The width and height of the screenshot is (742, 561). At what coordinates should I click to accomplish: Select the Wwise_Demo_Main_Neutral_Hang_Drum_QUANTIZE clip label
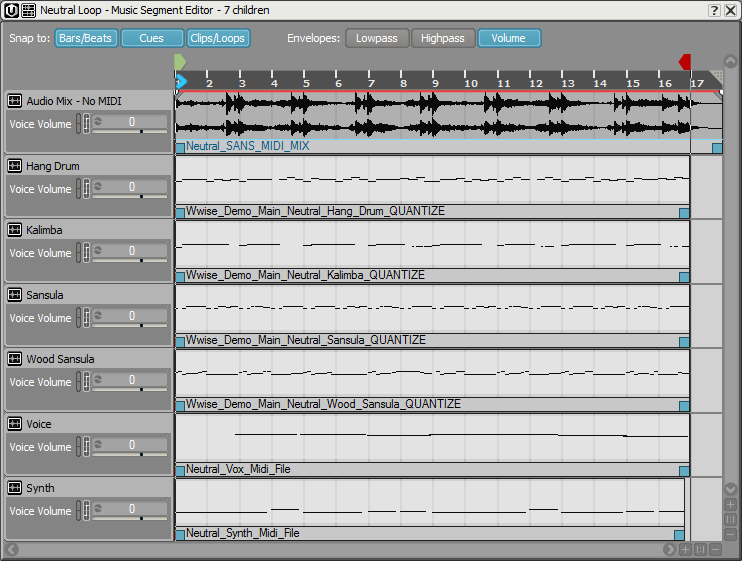pyautogui.click(x=315, y=211)
